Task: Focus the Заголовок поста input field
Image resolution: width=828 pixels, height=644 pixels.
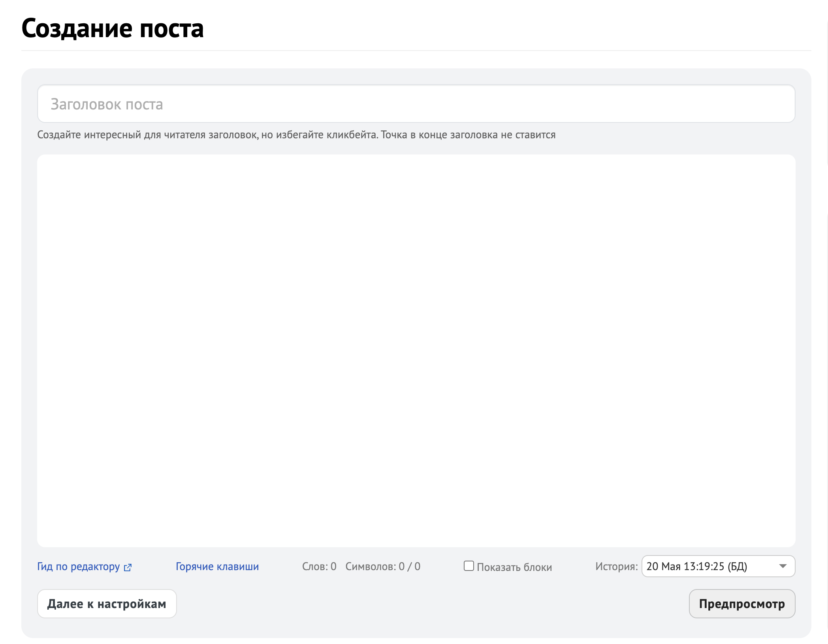Action: click(416, 104)
